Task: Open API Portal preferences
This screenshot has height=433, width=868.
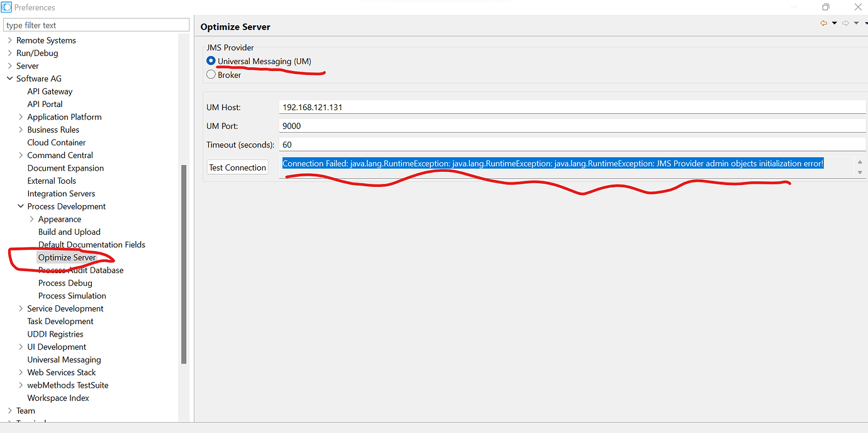Action: coord(45,104)
